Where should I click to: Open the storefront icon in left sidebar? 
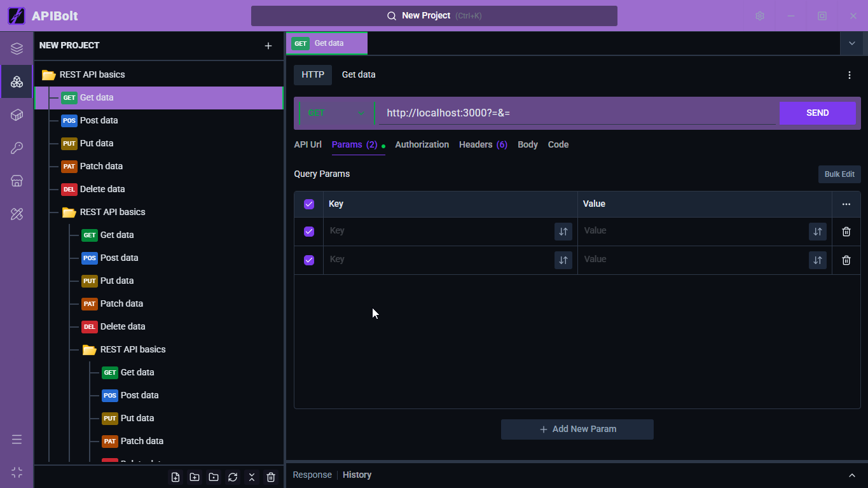pyautogui.click(x=17, y=181)
